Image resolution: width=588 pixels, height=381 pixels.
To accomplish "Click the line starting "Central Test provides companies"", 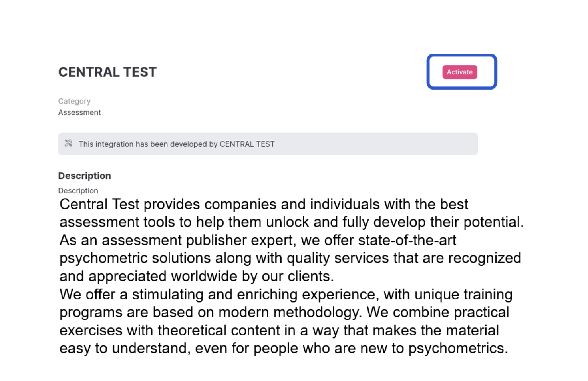I will tap(264, 204).
